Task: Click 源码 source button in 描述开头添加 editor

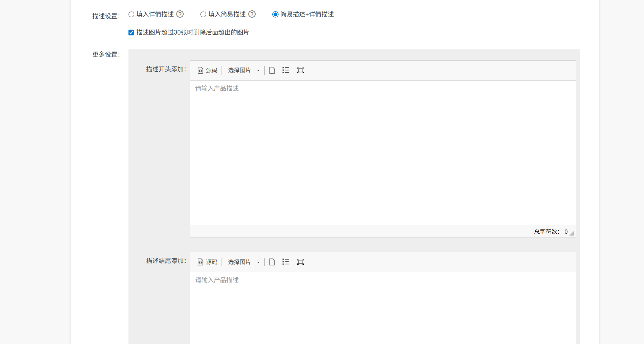Action: (207, 70)
